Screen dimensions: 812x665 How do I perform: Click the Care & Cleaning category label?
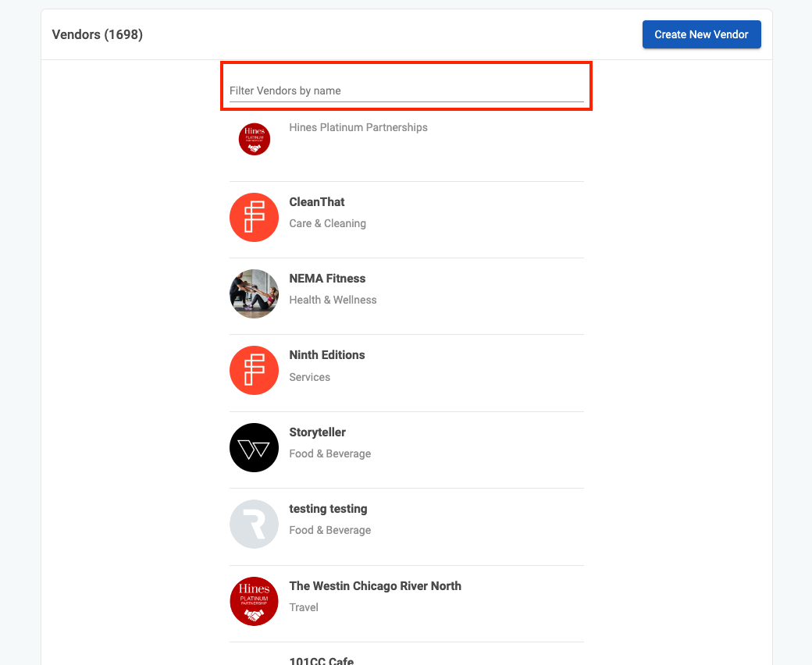pyautogui.click(x=327, y=223)
